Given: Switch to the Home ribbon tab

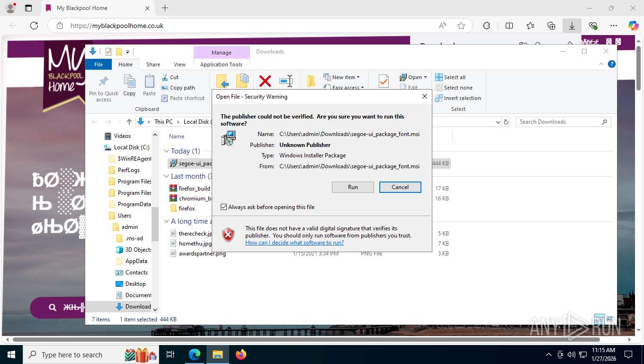Looking at the screenshot, I should [125, 64].
